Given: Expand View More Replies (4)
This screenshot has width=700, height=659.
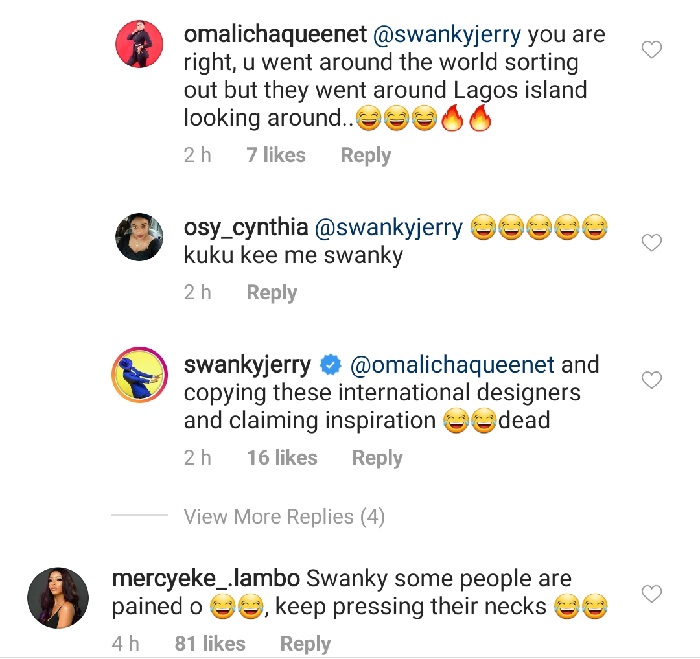Looking at the screenshot, I should click(x=284, y=517).
